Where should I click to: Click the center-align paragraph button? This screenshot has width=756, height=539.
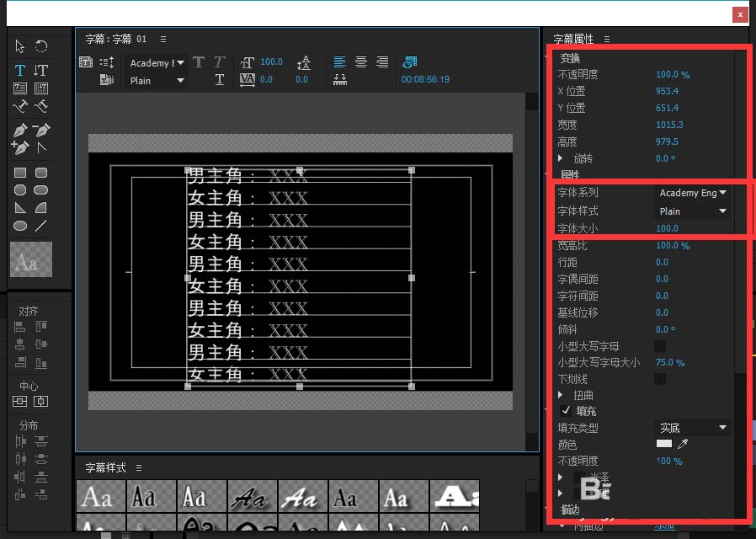point(361,62)
